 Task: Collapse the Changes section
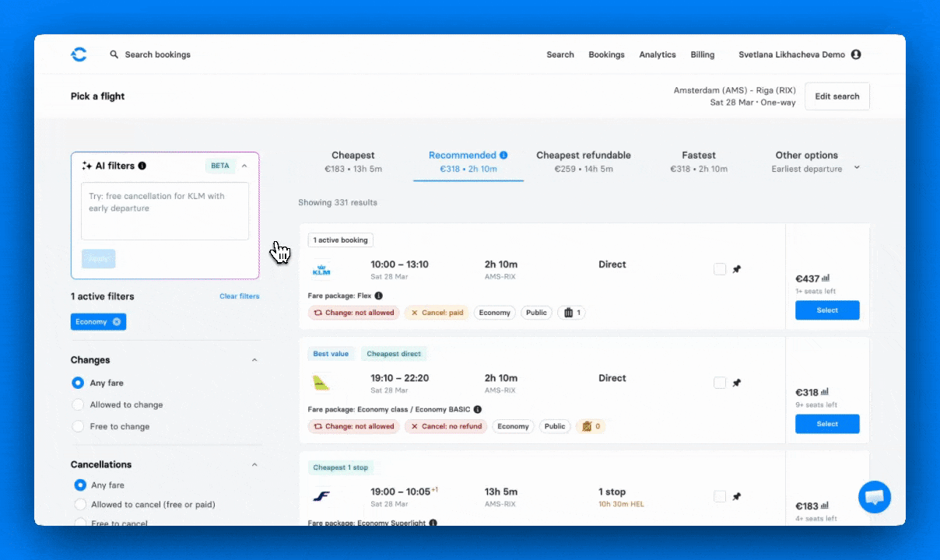(254, 359)
